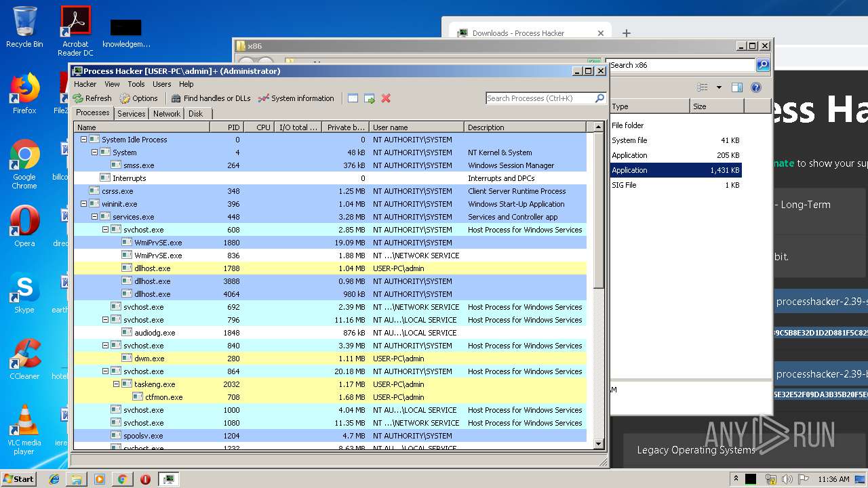
Task: Select dllhost.exe with PID 1788
Action: point(330,268)
